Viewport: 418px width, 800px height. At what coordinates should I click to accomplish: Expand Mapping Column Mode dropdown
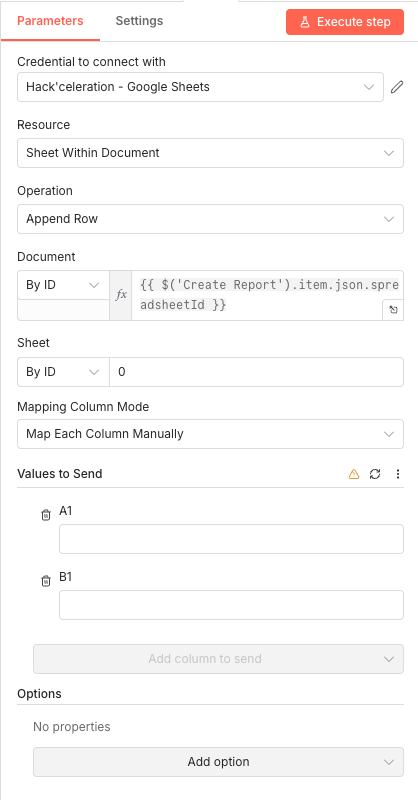pyautogui.click(x=210, y=434)
